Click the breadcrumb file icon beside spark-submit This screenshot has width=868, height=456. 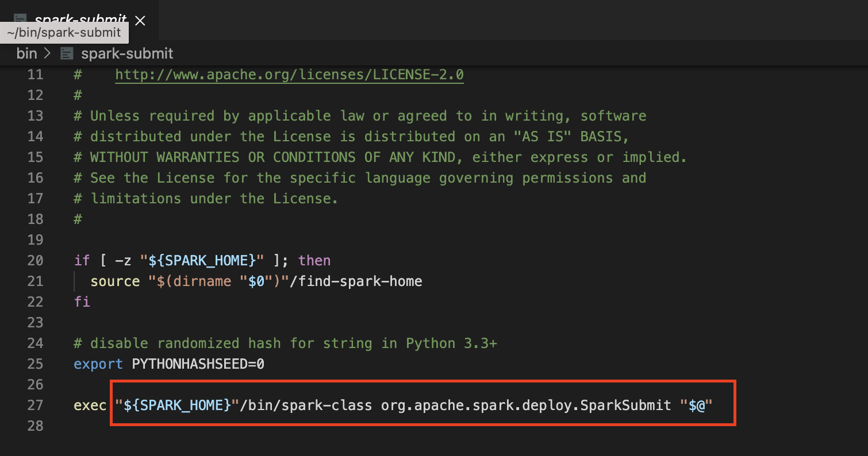coord(67,54)
